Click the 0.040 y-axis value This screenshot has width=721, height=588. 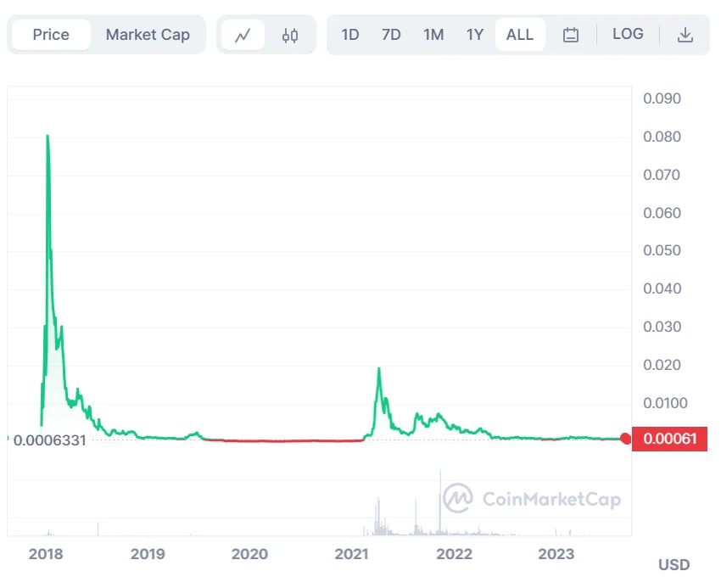(x=662, y=288)
